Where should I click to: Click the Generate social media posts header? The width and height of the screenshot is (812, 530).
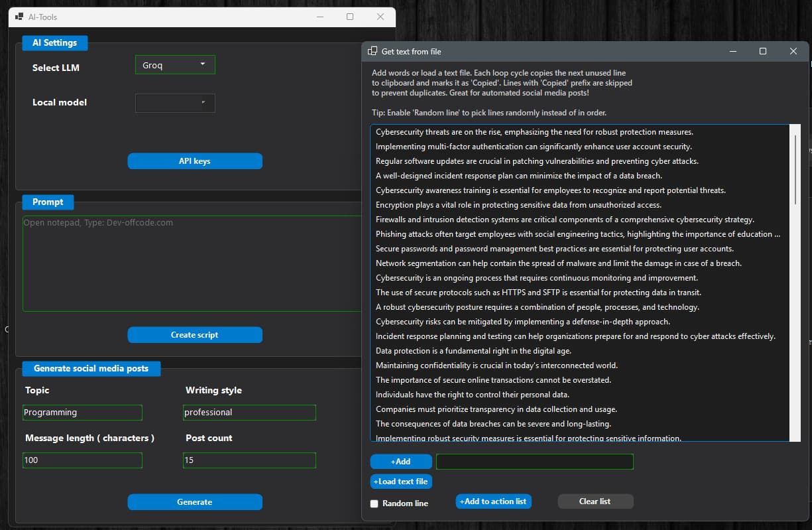point(91,368)
